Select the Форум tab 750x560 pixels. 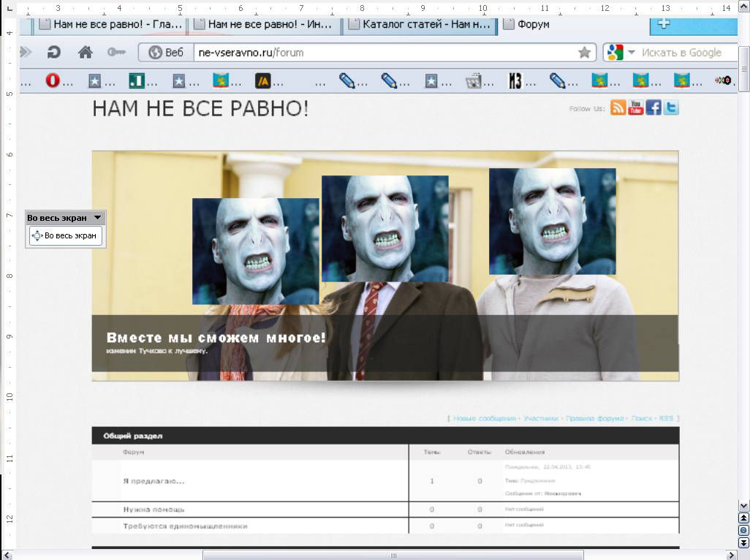click(x=534, y=24)
